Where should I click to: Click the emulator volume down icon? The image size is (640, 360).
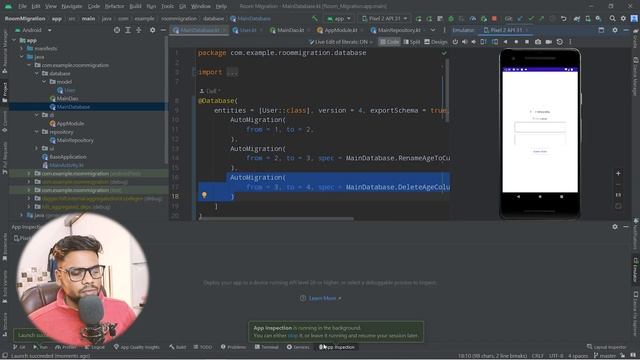point(473,42)
